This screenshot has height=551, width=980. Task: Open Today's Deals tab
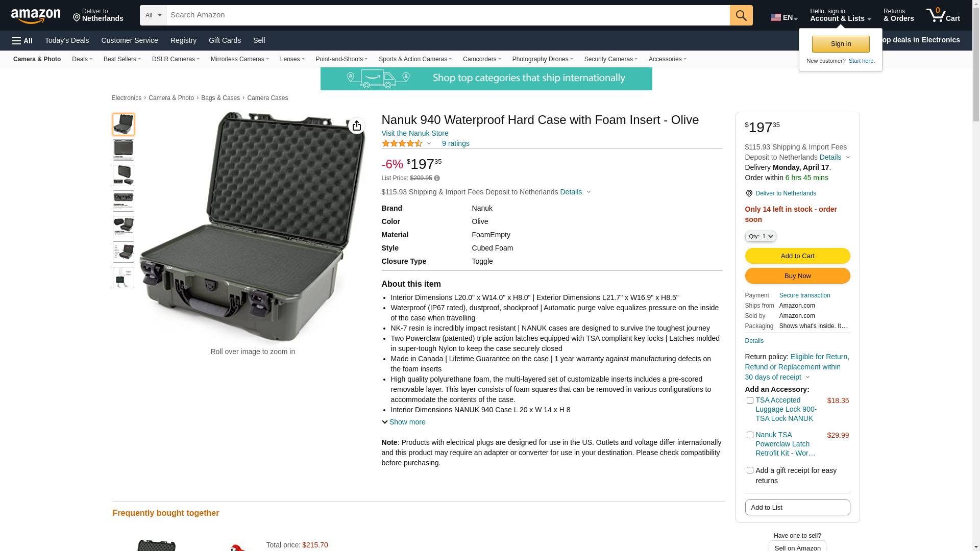pos(67,40)
